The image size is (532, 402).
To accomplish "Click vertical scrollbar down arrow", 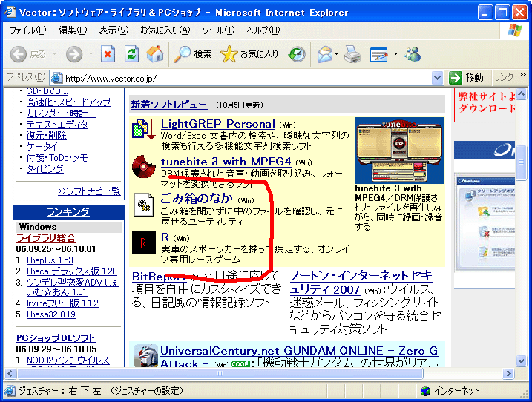I will click(522, 360).
